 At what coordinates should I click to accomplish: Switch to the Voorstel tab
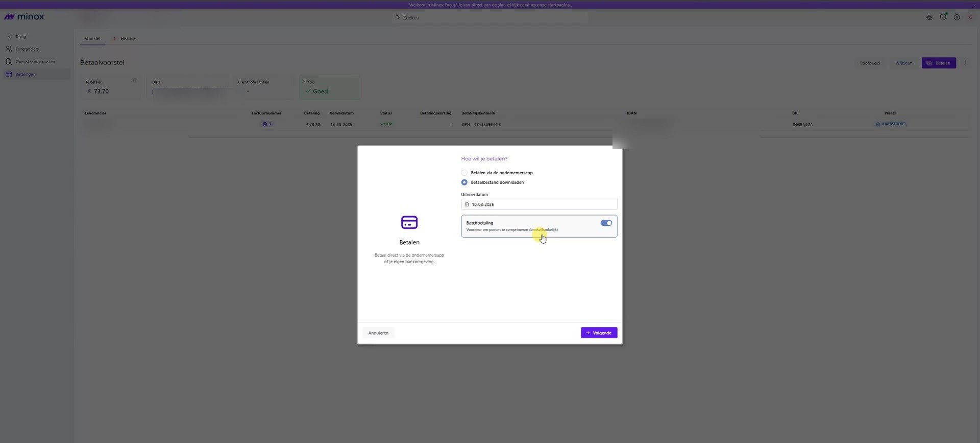click(92, 39)
